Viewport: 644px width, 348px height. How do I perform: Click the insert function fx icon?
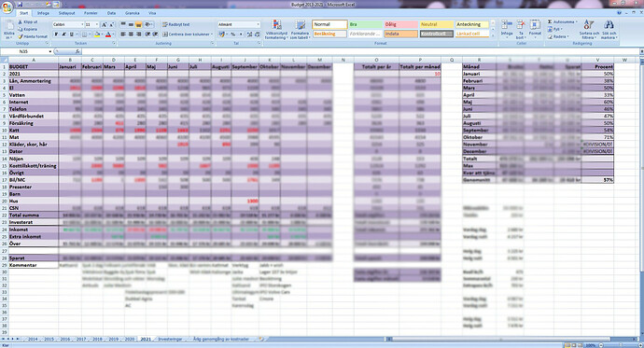(77, 51)
